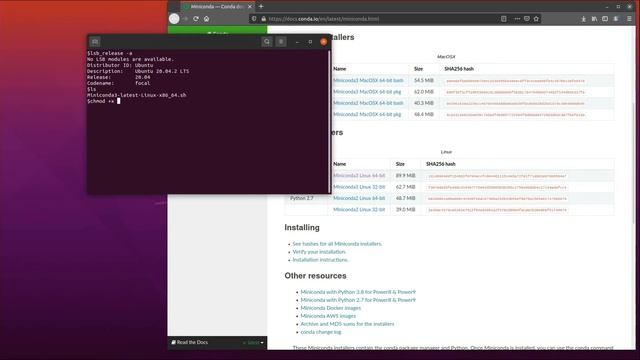The width and height of the screenshot is (640, 360).
Task: Open search in the terminal window
Action: [x=267, y=42]
